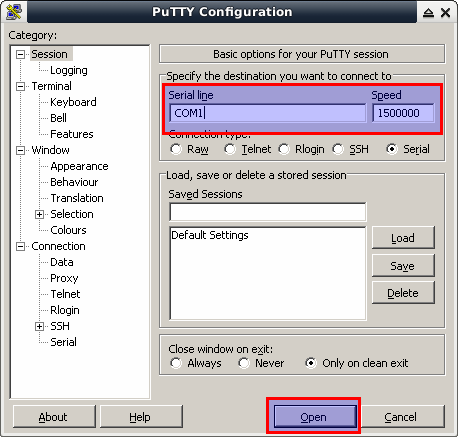Expand the SSH tree node
The image size is (458, 437).
click(x=39, y=326)
